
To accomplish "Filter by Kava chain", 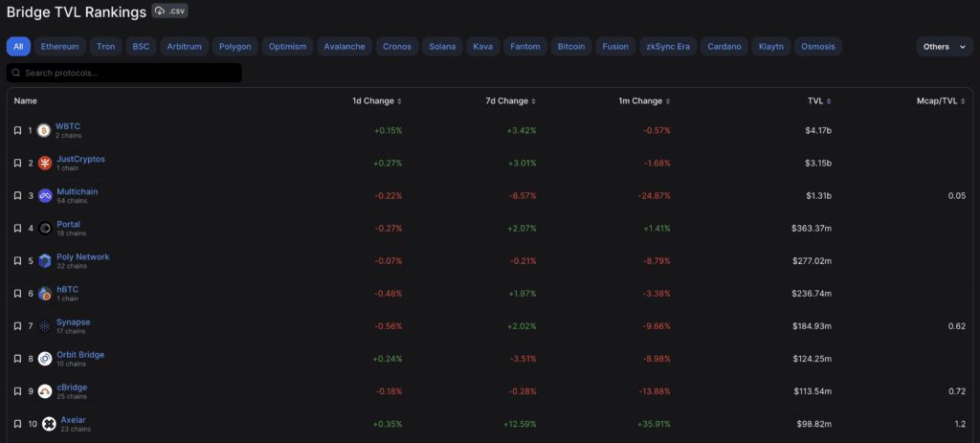I will (x=483, y=47).
